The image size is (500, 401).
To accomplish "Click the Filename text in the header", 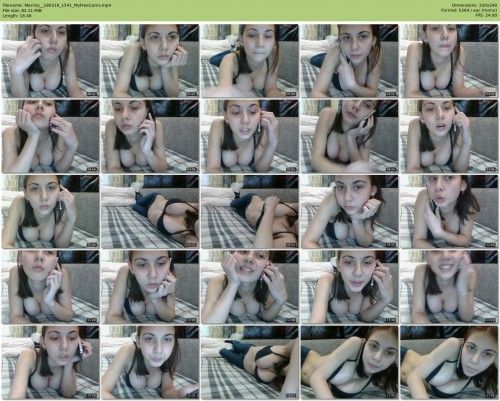I will (56, 5).
